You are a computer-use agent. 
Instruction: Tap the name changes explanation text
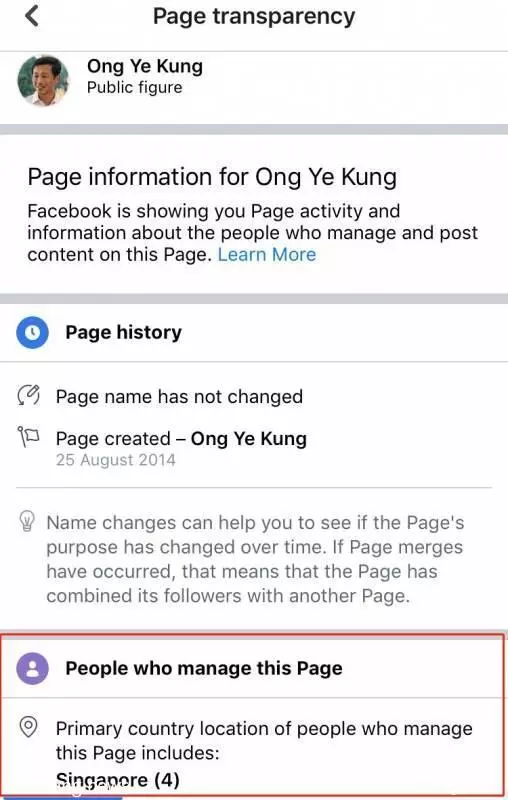pos(255,559)
